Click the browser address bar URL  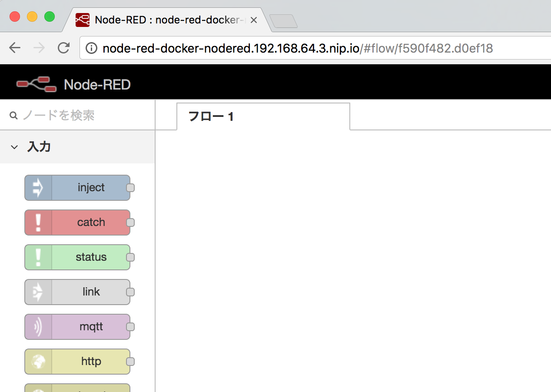(x=298, y=48)
